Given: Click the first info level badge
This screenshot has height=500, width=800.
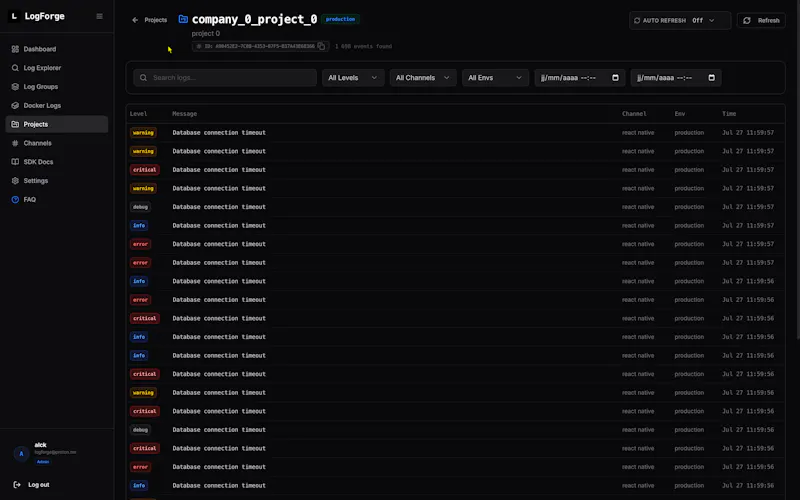Looking at the screenshot, I should coord(139,226).
